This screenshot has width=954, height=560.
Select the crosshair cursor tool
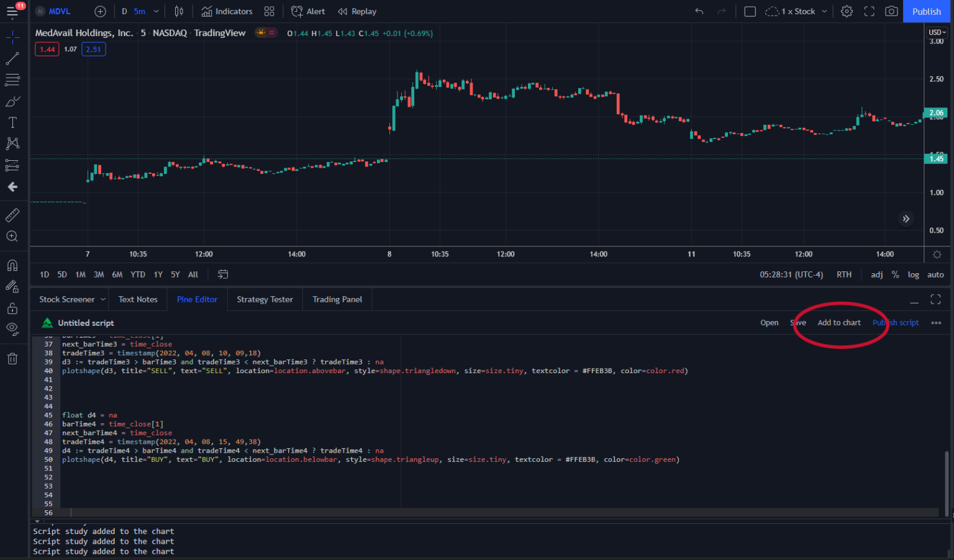coord(13,37)
